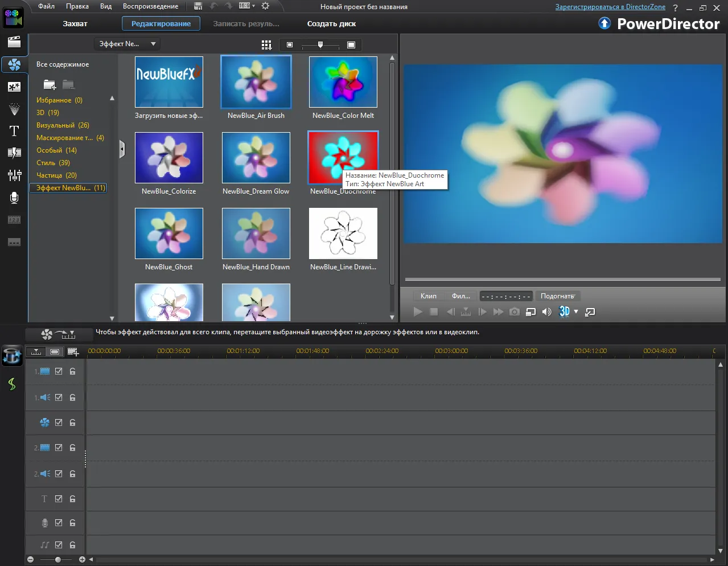Switch to the Захват tab
This screenshot has width=728, height=566.
click(x=75, y=24)
